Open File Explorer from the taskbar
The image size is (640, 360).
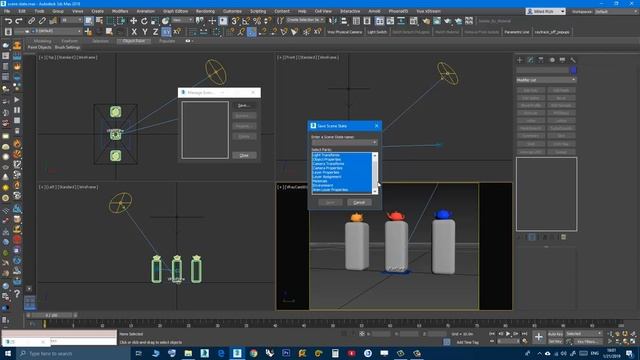click(x=188, y=353)
